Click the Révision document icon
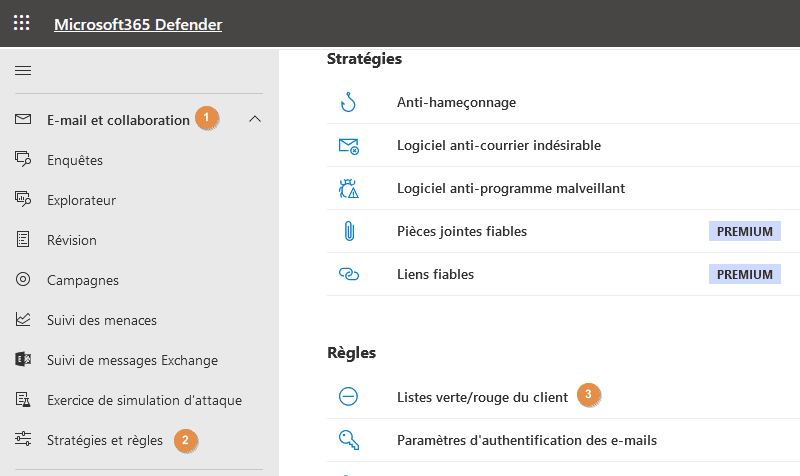Screen dimensions: 800x476 pyautogui.click(x=23, y=239)
